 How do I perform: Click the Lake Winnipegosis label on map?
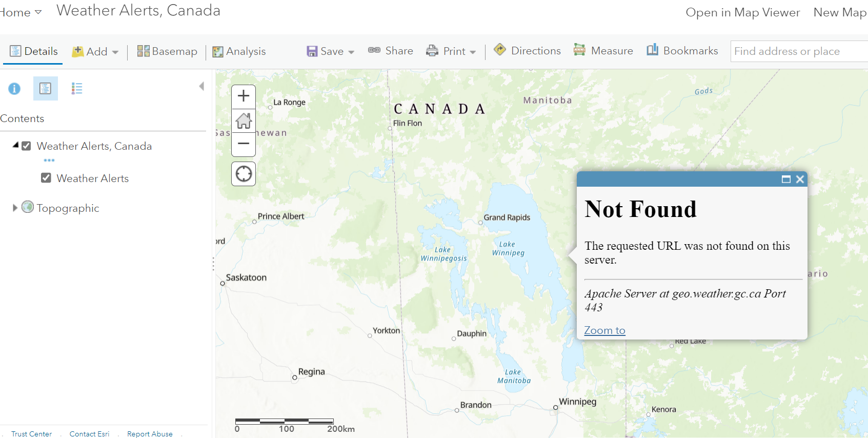pos(444,254)
